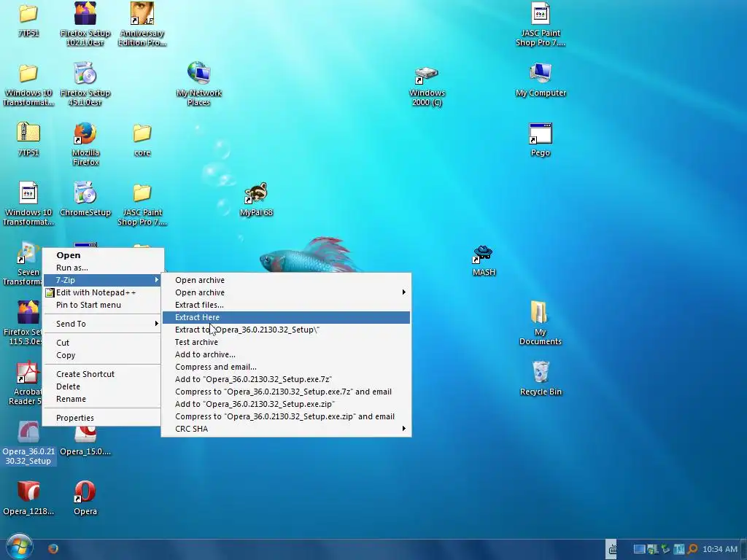This screenshot has height=560, width=747.
Task: Select the red Opera browser shortcut icon
Action: pyautogui.click(x=85, y=491)
